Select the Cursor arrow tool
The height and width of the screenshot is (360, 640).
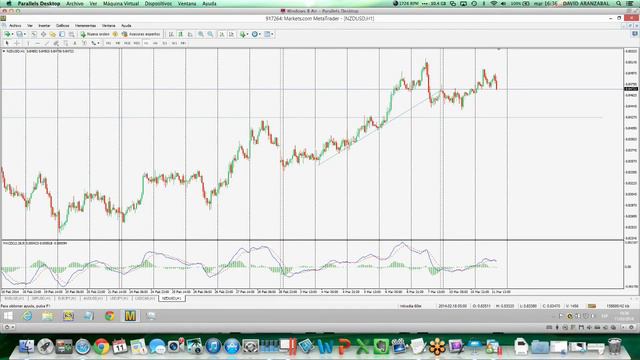tap(7, 43)
